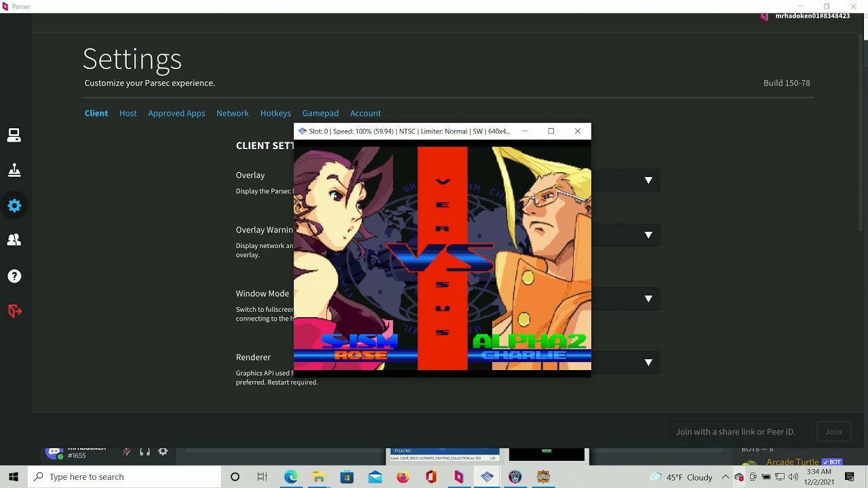Open Task View on taskbar
The image size is (868, 488).
coord(262,476)
